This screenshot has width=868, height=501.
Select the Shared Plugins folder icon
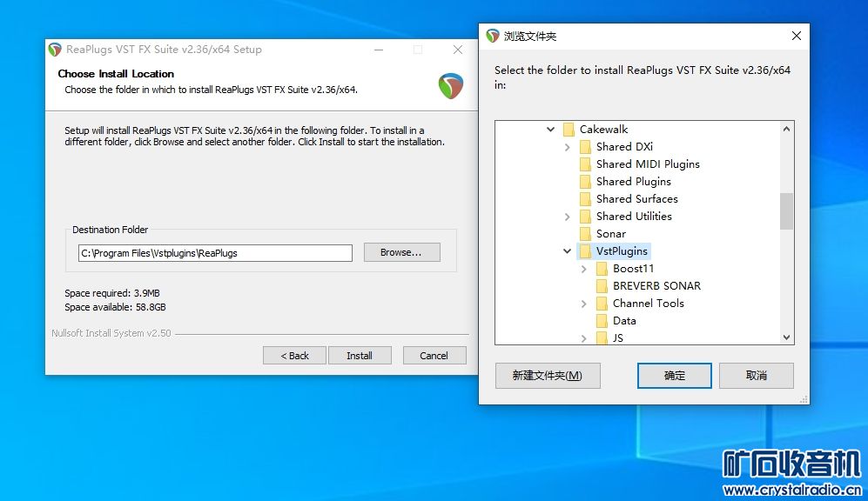pyautogui.click(x=585, y=182)
